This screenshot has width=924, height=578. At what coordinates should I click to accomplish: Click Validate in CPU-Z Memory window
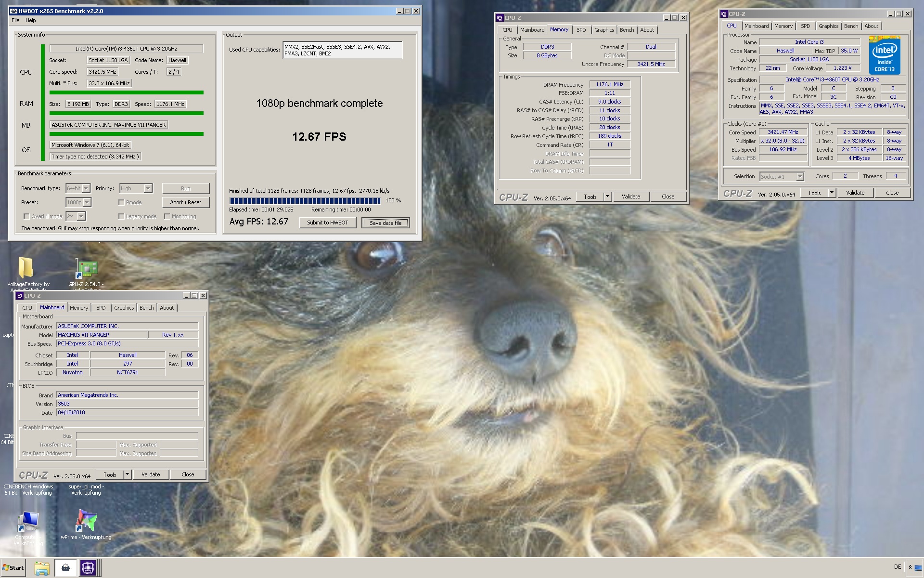point(630,197)
